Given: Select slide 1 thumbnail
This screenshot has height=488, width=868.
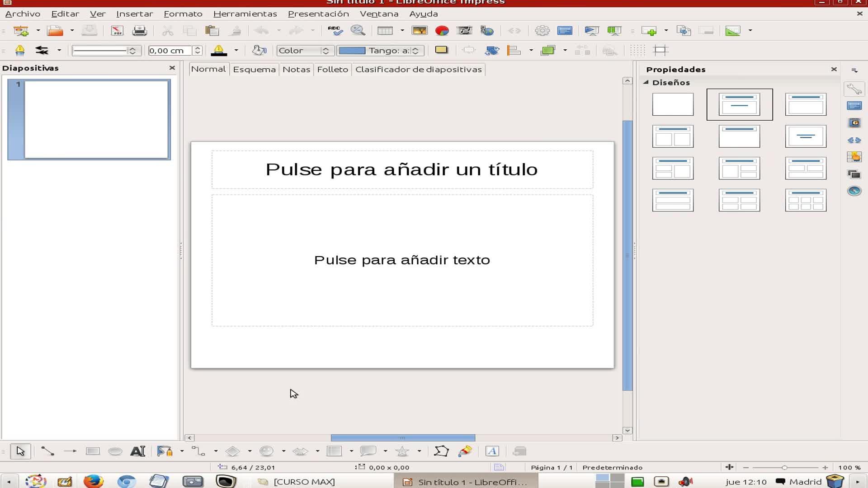Looking at the screenshot, I should click(x=96, y=119).
